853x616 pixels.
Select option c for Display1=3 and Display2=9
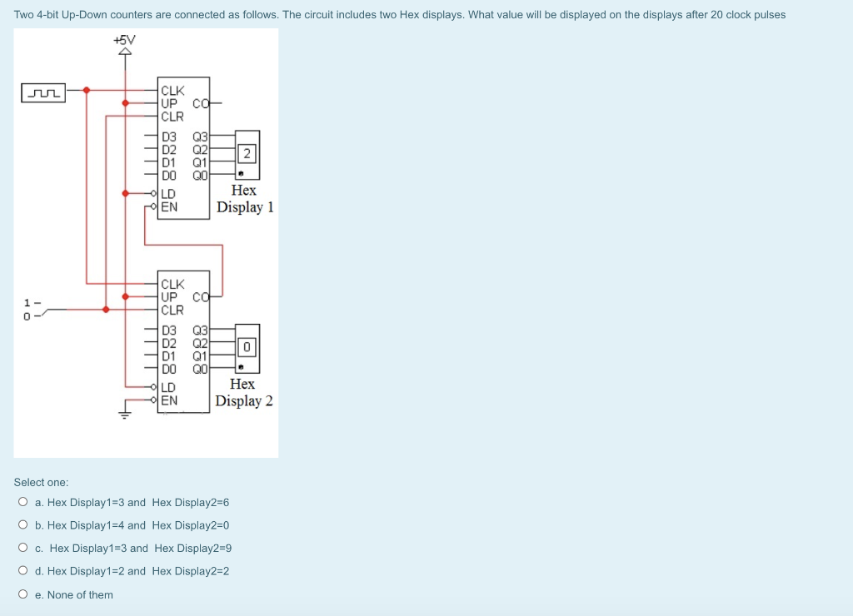click(x=23, y=548)
